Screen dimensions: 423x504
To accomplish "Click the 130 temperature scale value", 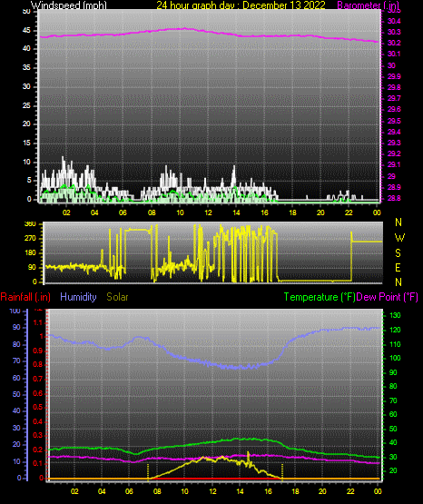I will coord(395,316).
